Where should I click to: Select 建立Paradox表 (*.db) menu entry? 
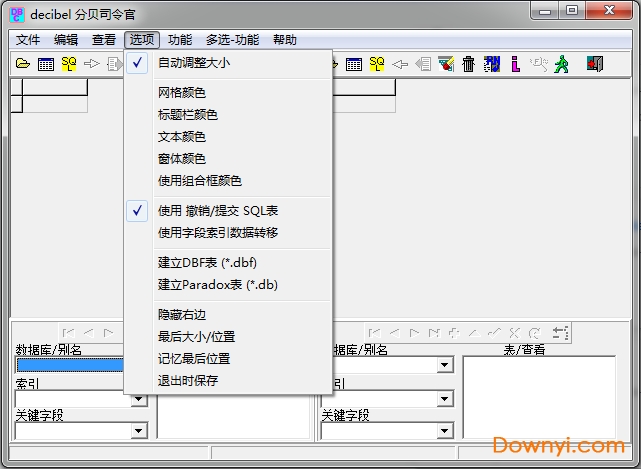point(217,285)
